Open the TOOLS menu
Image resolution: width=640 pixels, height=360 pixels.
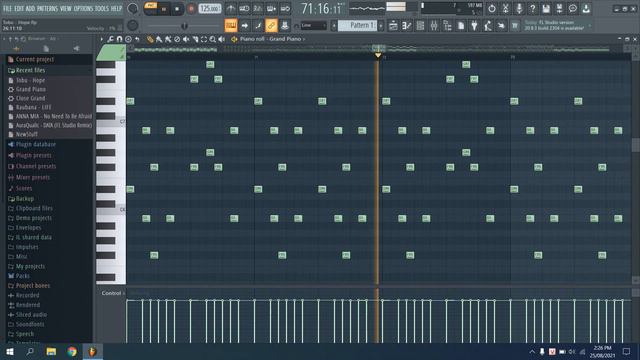tap(102, 9)
